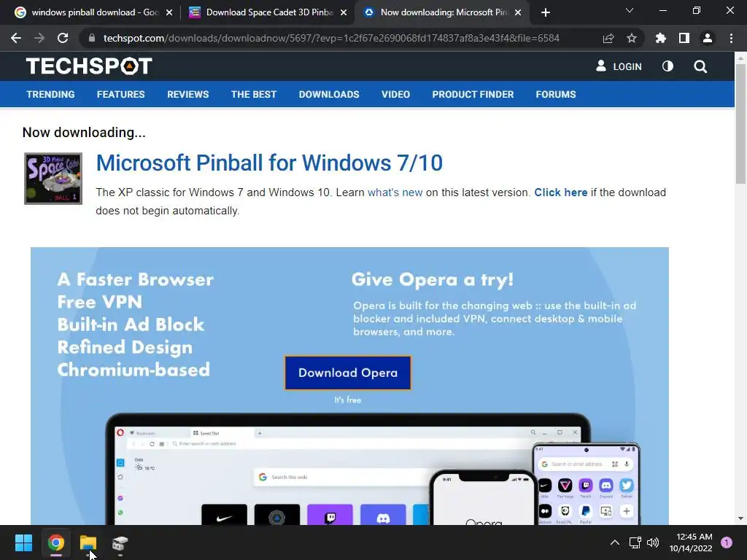Open the network status tray icon
This screenshot has height=560, width=747.
635,542
